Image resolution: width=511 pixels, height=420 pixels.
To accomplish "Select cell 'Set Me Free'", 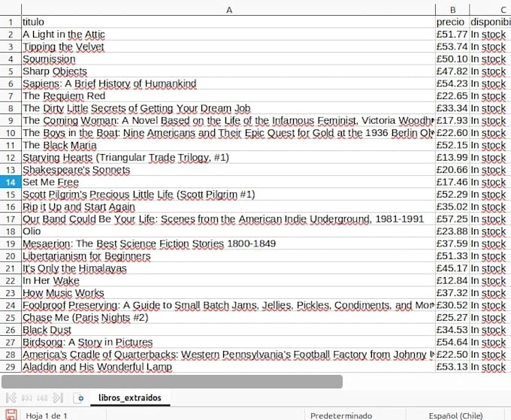I will point(228,182).
